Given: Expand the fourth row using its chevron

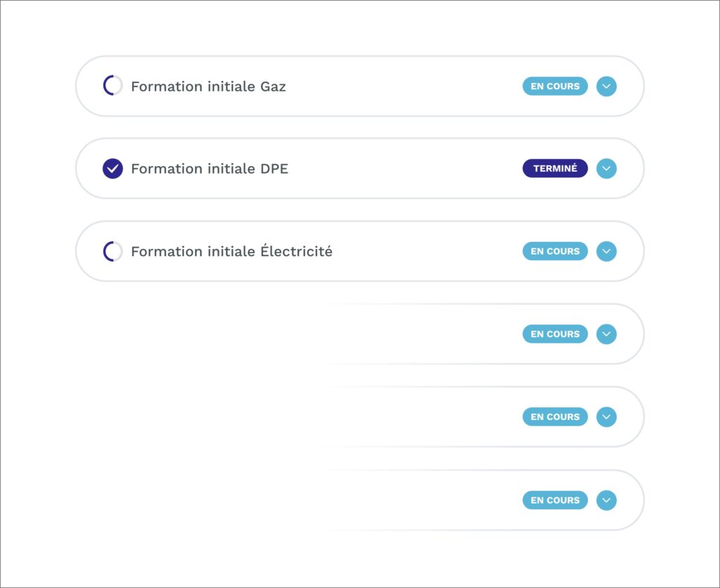Looking at the screenshot, I should [606, 334].
